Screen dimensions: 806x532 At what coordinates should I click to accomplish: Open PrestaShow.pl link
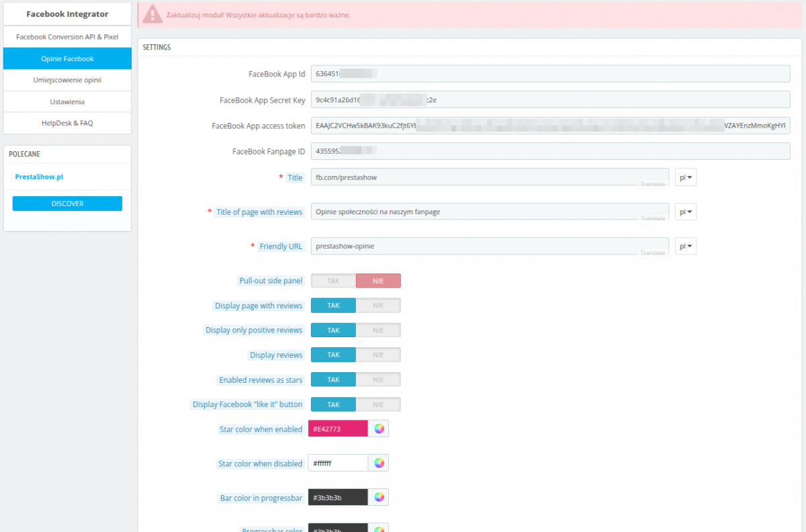(39, 177)
